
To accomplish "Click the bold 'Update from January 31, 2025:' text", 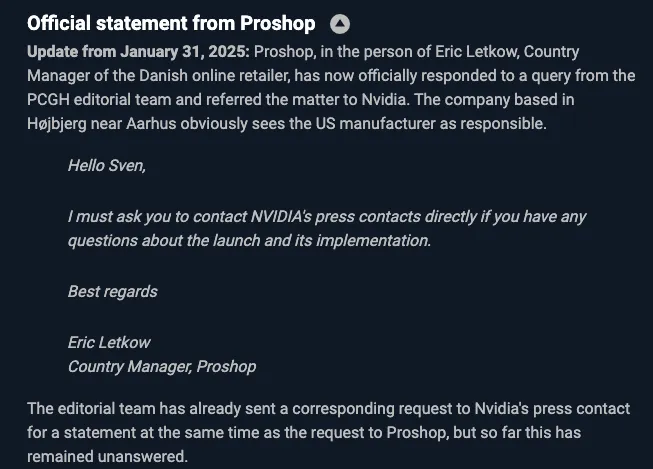I will [x=138, y=52].
